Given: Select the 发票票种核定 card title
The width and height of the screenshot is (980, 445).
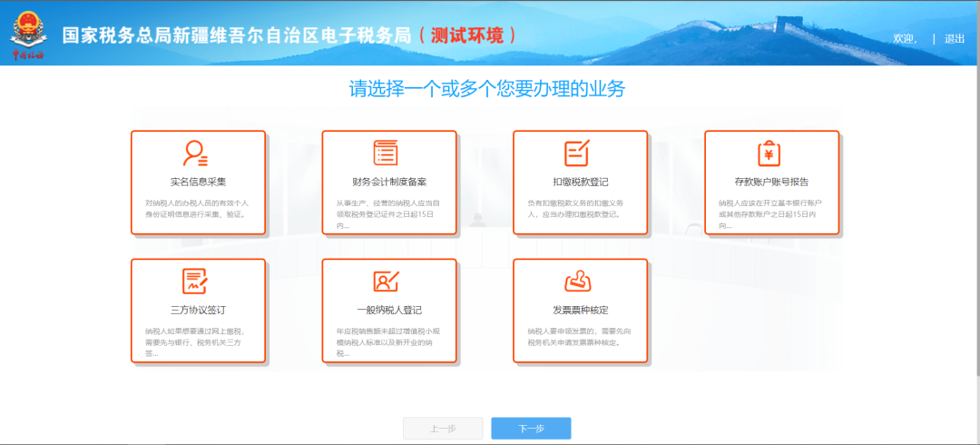Looking at the screenshot, I should (581, 311).
